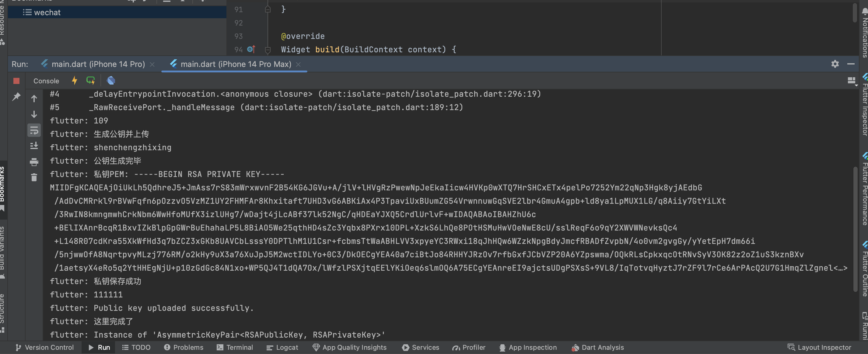Toggle scroll to end of console
Screen dimensions: 868x354
click(34, 146)
